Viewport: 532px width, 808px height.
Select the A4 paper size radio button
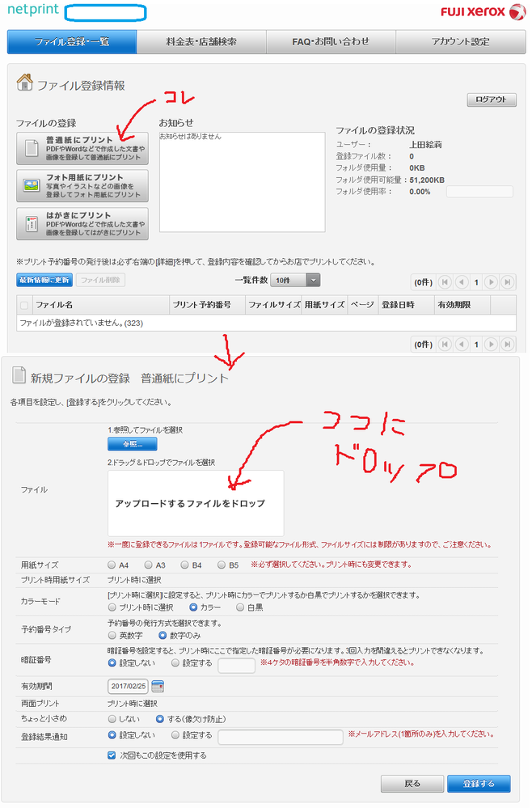pos(112,565)
